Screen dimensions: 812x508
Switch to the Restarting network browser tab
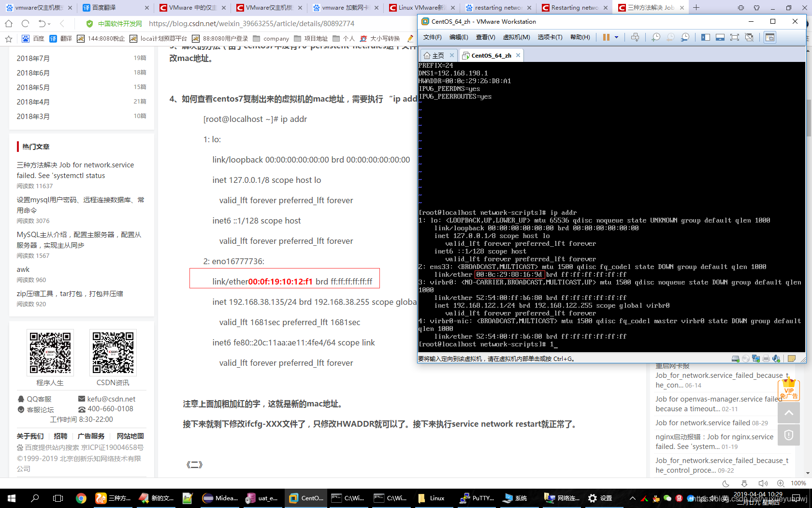(x=575, y=7)
